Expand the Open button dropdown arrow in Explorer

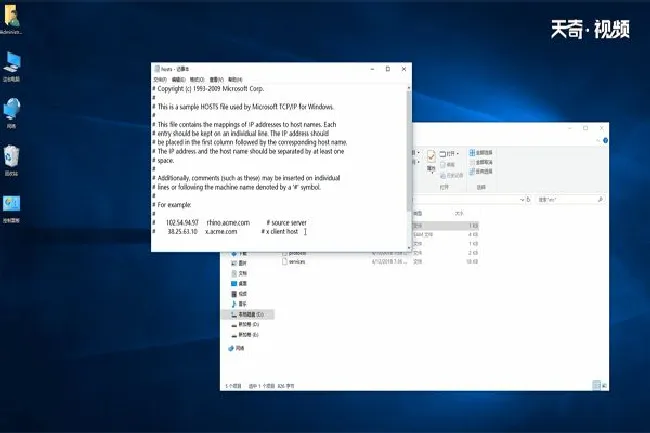[458, 154]
